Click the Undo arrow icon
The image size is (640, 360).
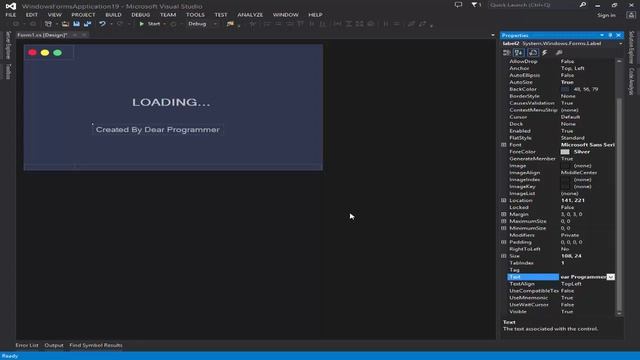point(102,24)
